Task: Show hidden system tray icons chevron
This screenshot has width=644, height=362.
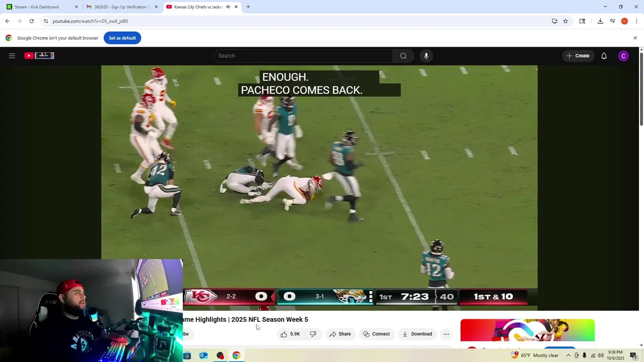Action: tap(569, 355)
